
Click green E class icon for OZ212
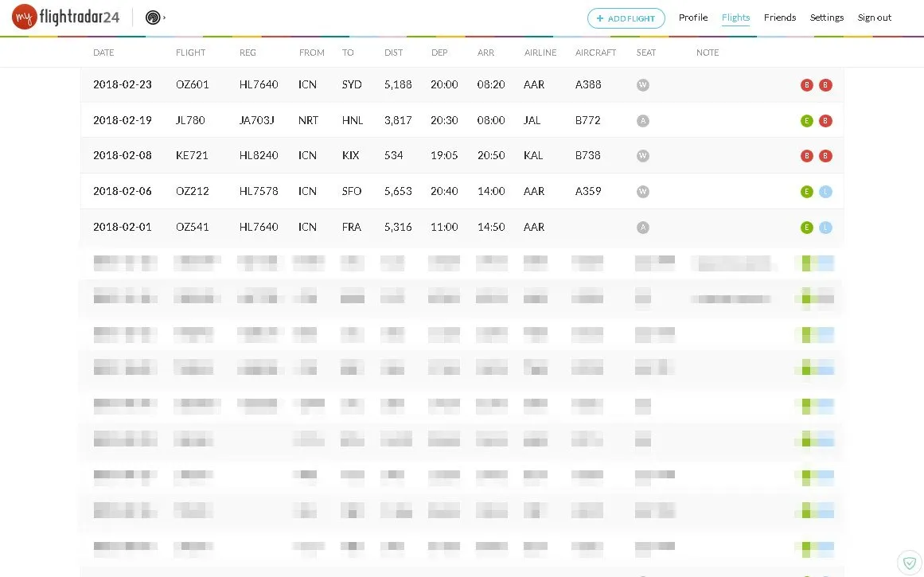coord(807,192)
